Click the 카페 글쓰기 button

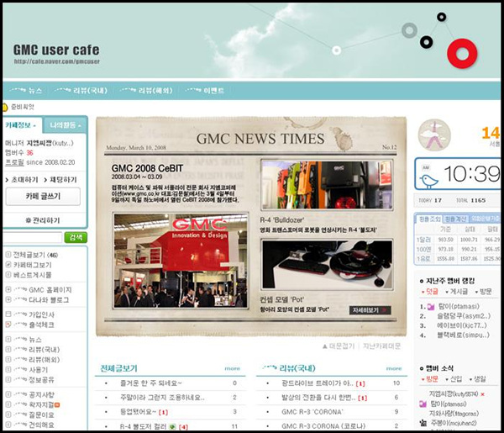pos(43,196)
